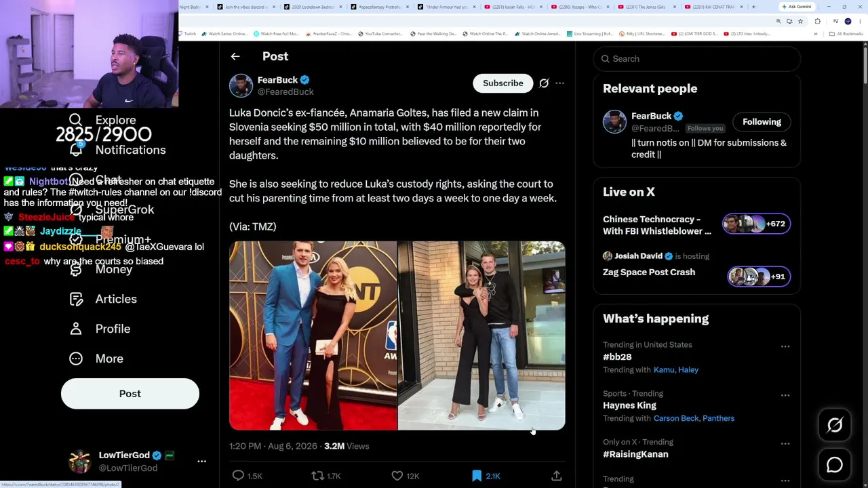
Task: Toggle Following for FearBuck
Action: click(x=762, y=122)
